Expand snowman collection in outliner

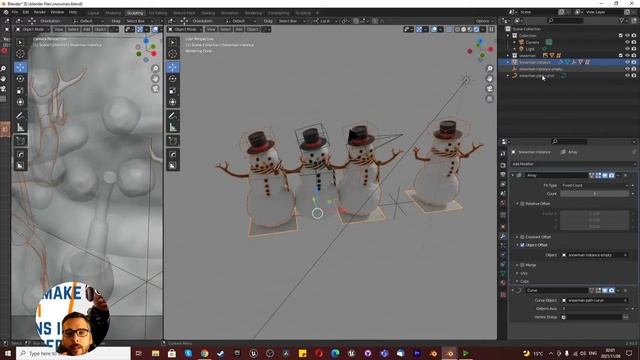point(508,56)
